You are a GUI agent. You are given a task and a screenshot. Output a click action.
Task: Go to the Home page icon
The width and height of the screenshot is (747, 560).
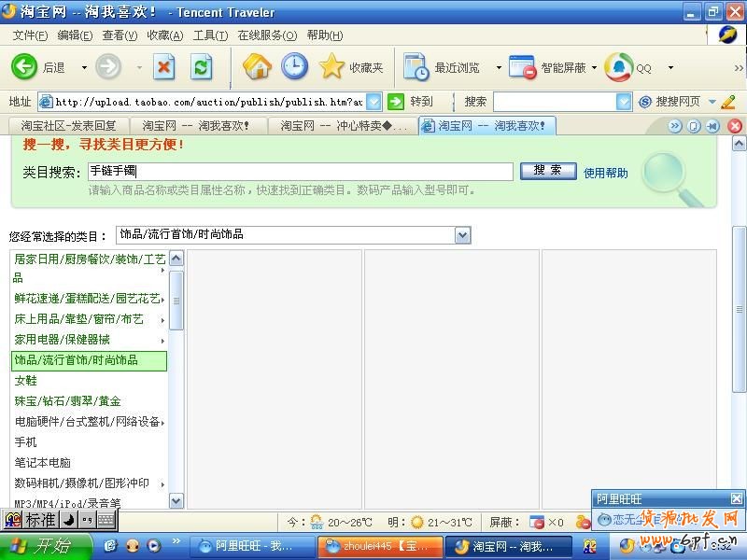[x=257, y=66]
